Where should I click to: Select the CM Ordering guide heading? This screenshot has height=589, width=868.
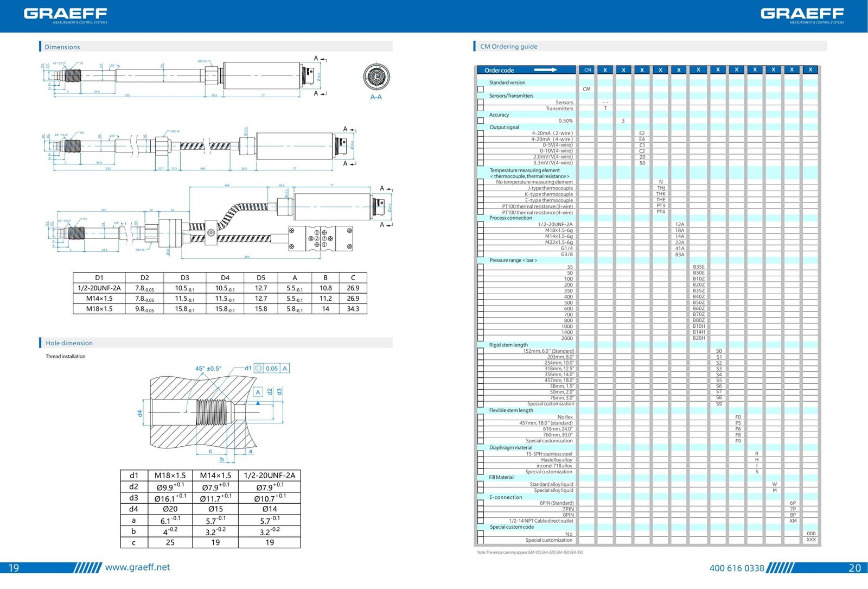coord(508,47)
